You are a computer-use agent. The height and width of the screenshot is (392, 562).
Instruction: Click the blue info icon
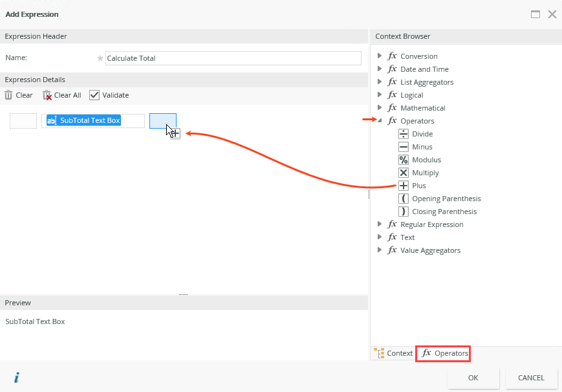click(17, 378)
